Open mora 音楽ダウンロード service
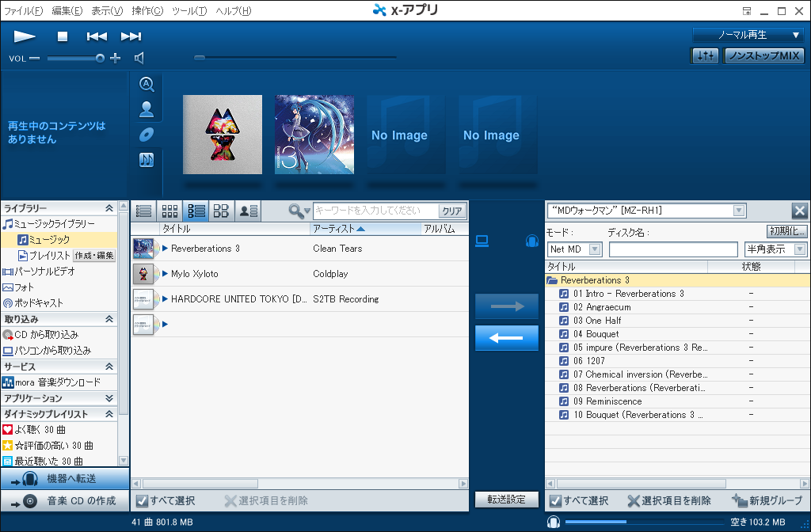Image resolution: width=811 pixels, height=532 pixels. point(51,382)
